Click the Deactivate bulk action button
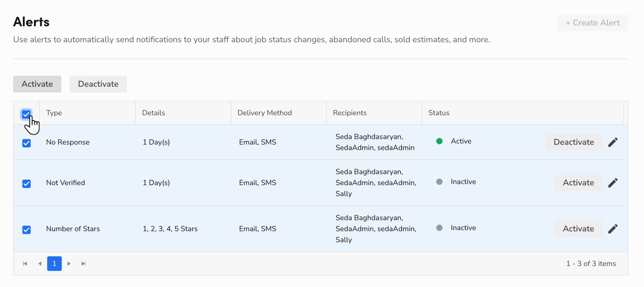644x287 pixels. click(98, 84)
